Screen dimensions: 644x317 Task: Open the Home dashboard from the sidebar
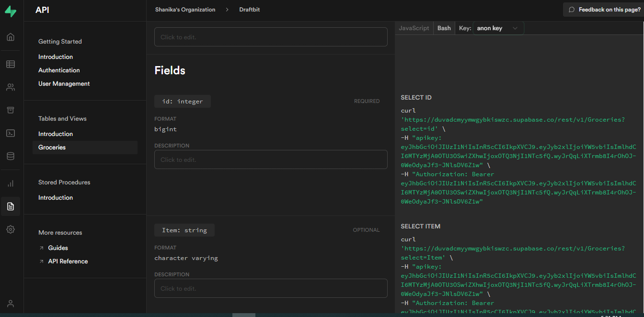[x=10, y=37]
